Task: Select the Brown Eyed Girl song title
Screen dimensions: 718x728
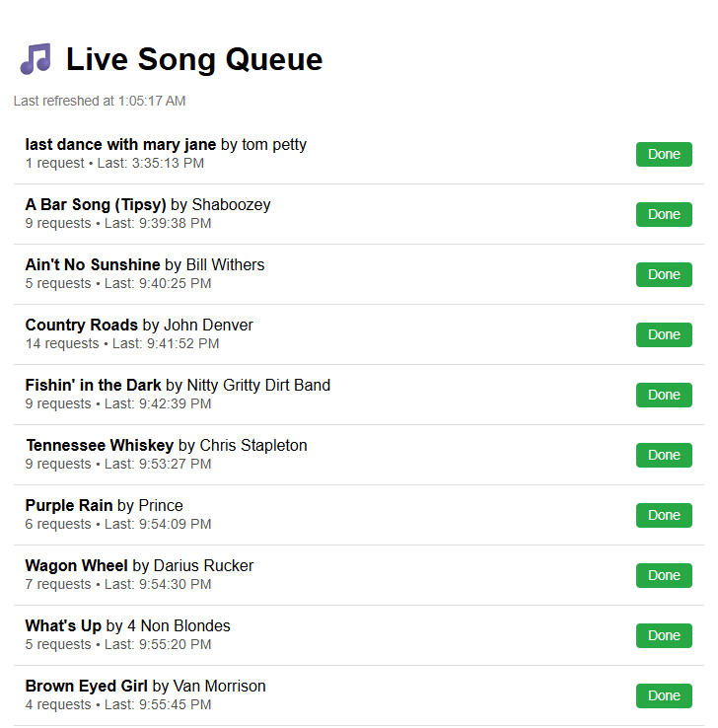Action: pyautogui.click(x=87, y=686)
